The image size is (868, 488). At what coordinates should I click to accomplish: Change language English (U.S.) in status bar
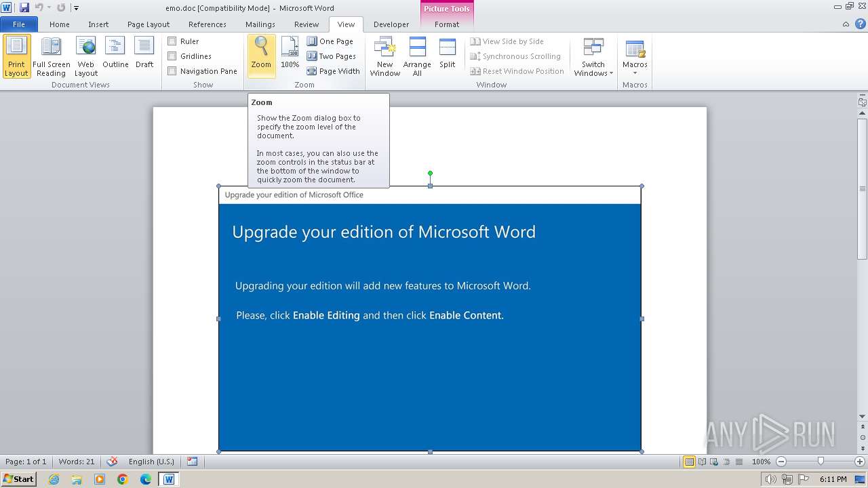click(x=151, y=462)
